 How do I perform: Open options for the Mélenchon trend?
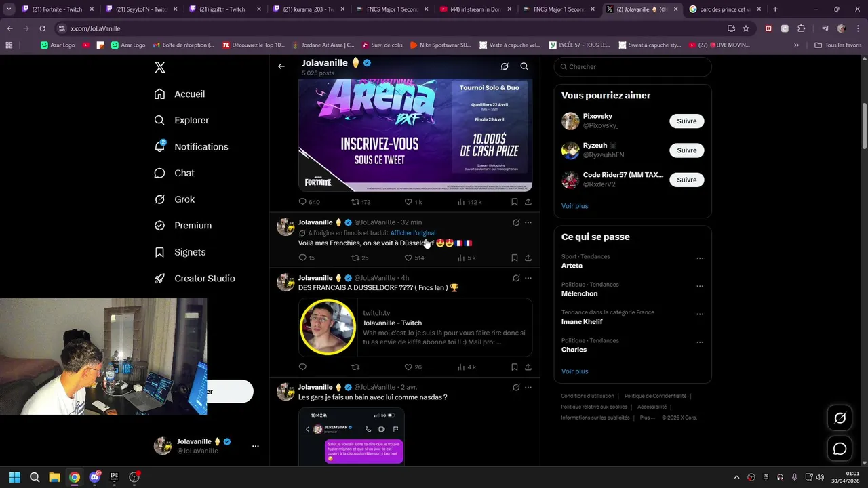pos(700,286)
